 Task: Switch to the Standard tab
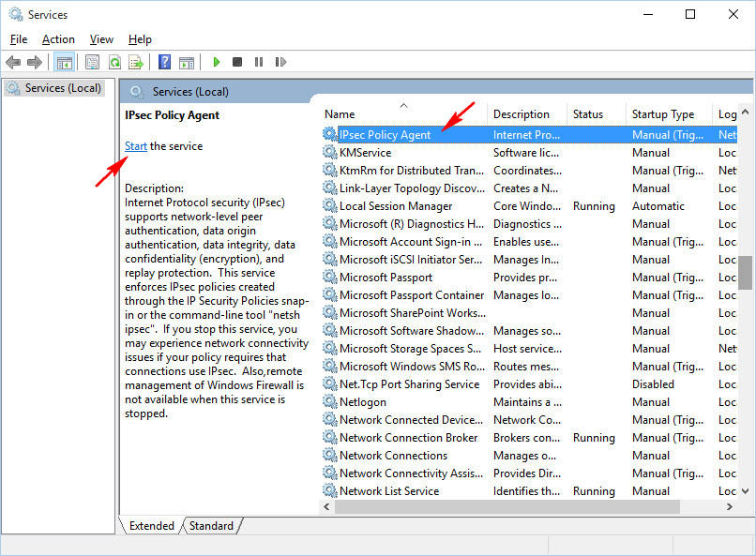click(211, 526)
